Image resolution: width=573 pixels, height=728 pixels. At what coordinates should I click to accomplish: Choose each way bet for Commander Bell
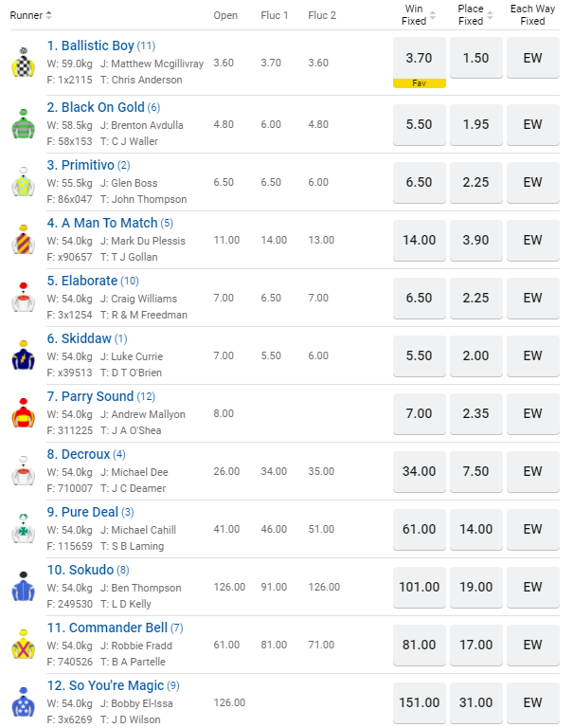(533, 645)
